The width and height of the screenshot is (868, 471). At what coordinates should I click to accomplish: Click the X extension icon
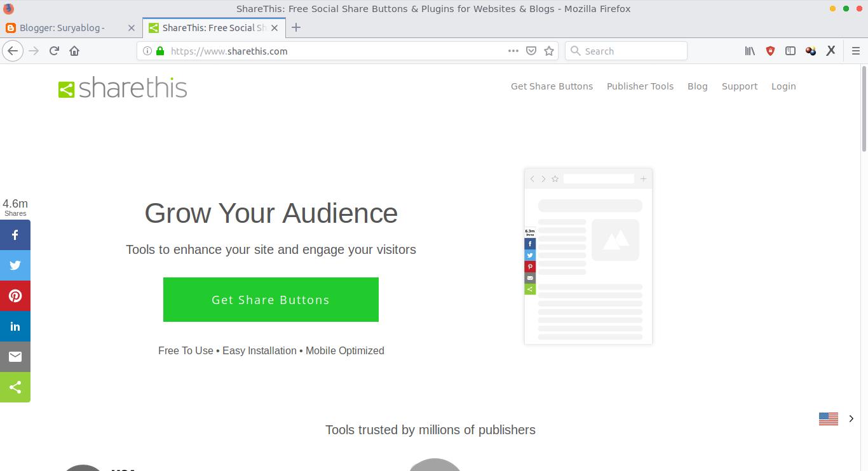click(x=831, y=51)
